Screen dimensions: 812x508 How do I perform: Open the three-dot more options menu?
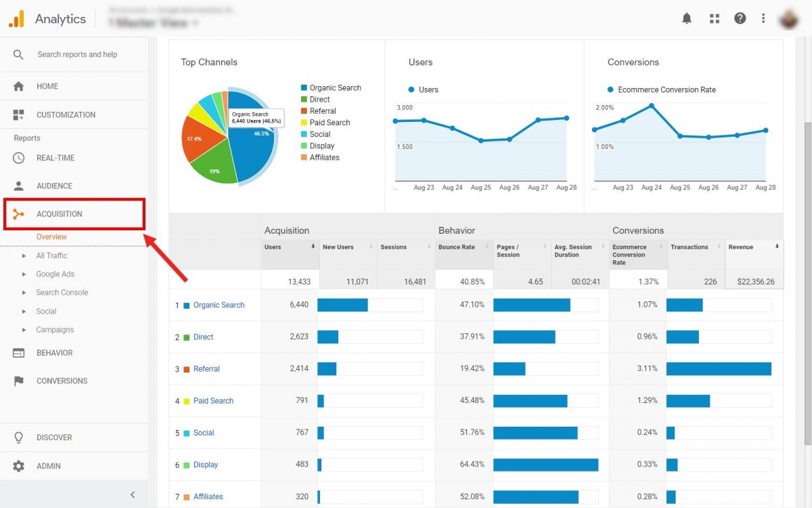tap(763, 18)
